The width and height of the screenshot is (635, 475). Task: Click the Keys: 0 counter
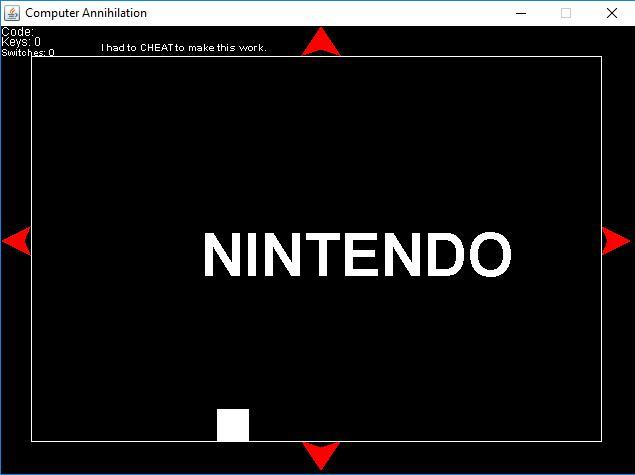[21, 42]
